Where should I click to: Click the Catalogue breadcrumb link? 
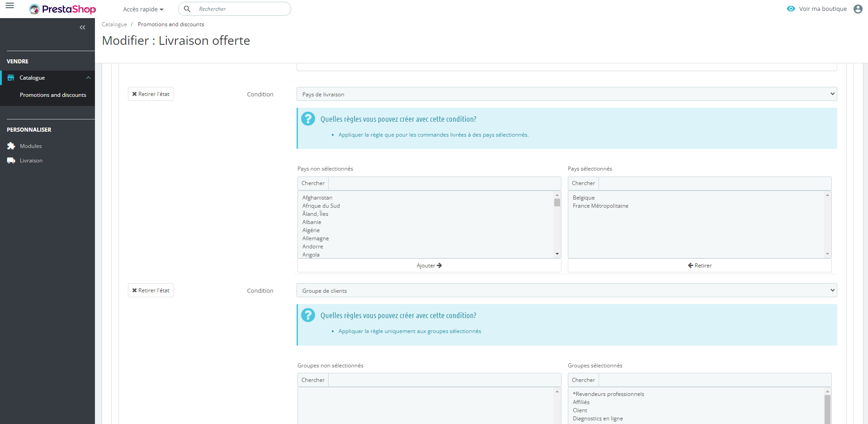point(114,24)
